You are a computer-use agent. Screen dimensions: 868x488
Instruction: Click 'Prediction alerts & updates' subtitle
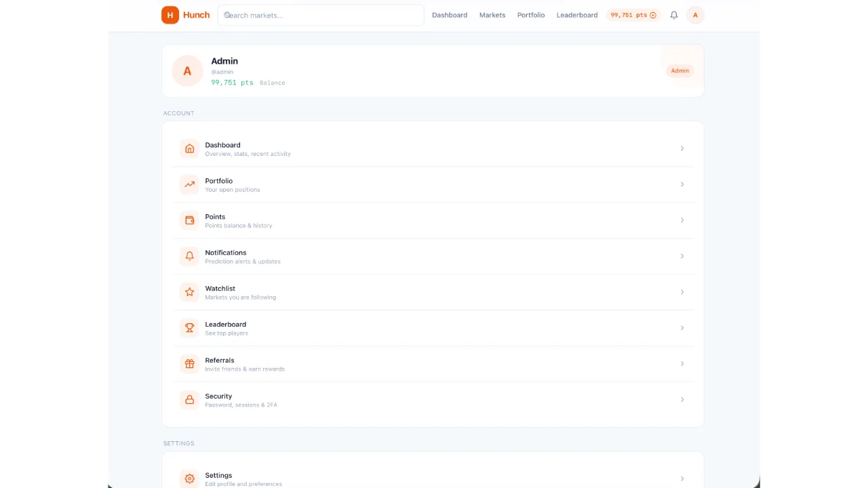[243, 262]
